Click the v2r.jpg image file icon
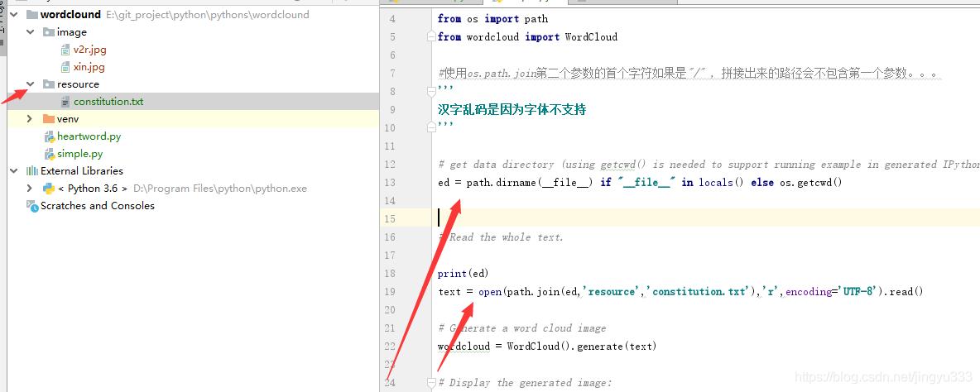This screenshot has width=980, height=392. tap(65, 50)
